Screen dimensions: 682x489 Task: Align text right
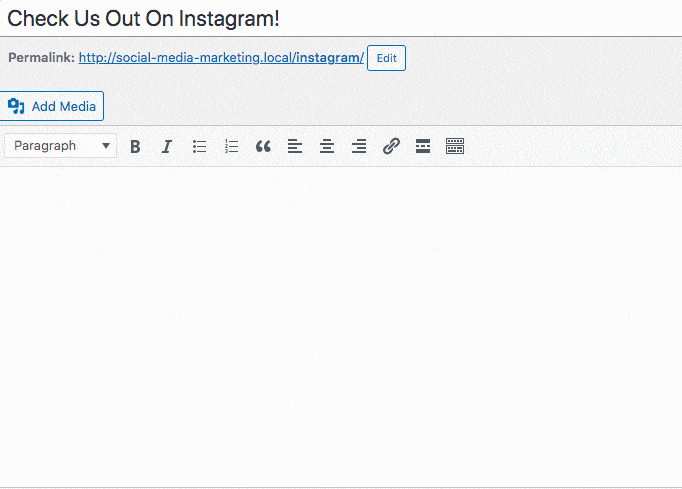tap(359, 146)
